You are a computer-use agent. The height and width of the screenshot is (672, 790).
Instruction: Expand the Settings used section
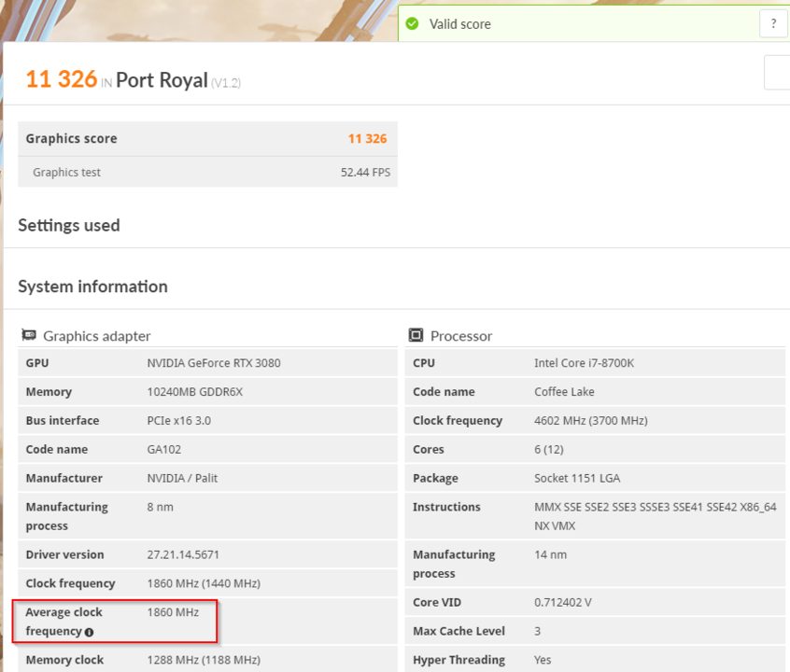pyautogui.click(x=69, y=225)
